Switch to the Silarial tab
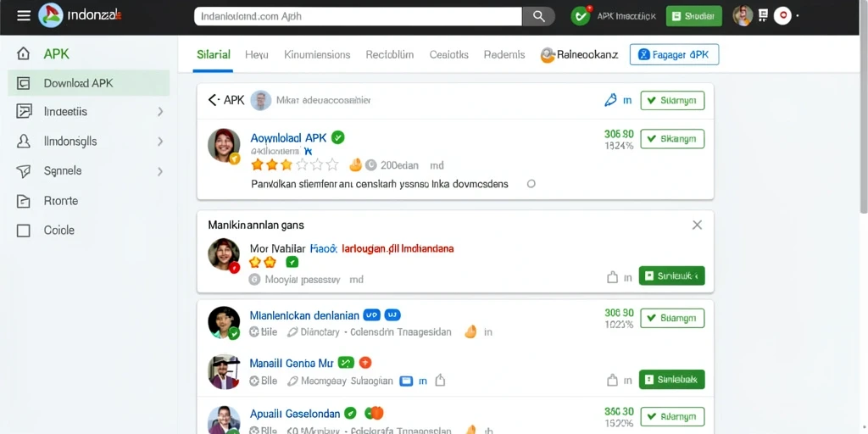868x434 pixels. click(x=213, y=54)
